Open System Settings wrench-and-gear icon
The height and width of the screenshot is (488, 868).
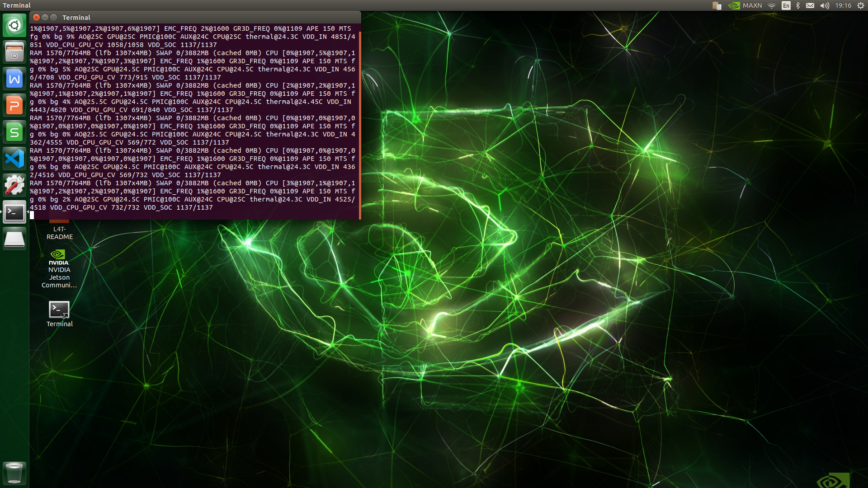(14, 186)
